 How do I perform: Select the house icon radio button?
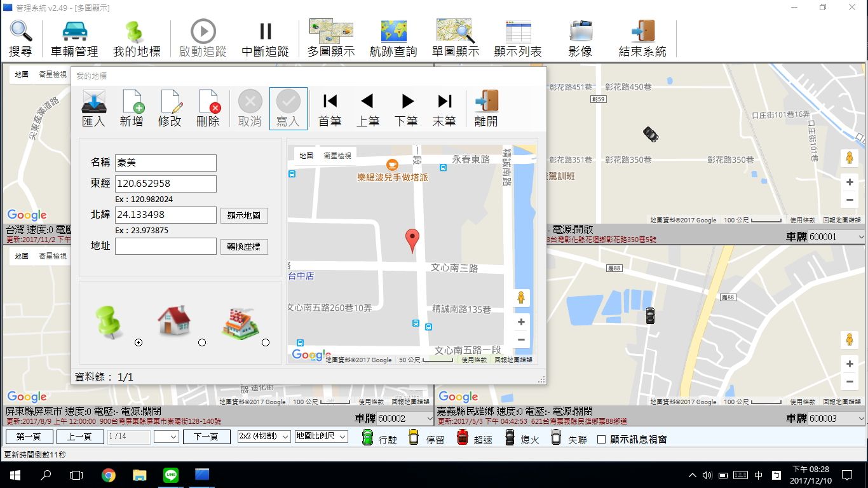(202, 342)
